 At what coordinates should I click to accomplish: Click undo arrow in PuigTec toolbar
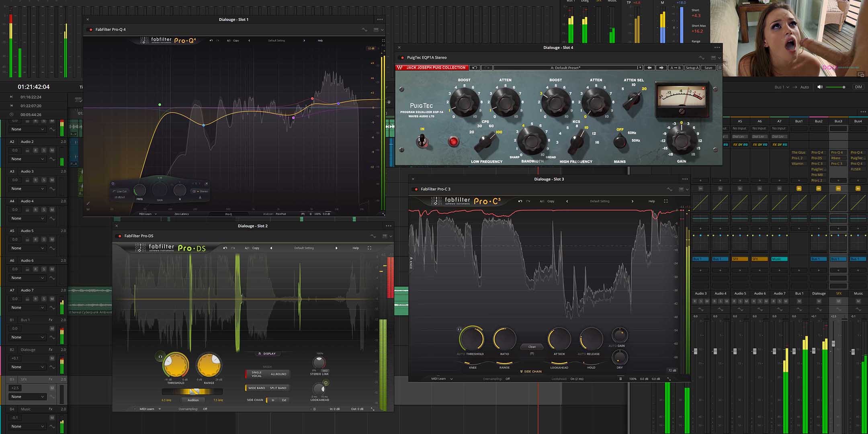click(475, 68)
